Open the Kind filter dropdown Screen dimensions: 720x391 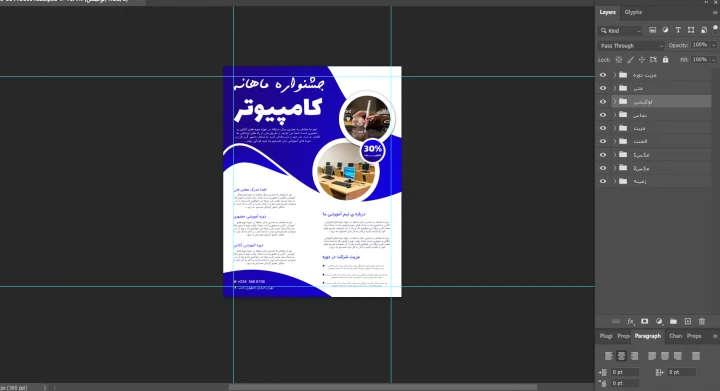click(x=620, y=31)
